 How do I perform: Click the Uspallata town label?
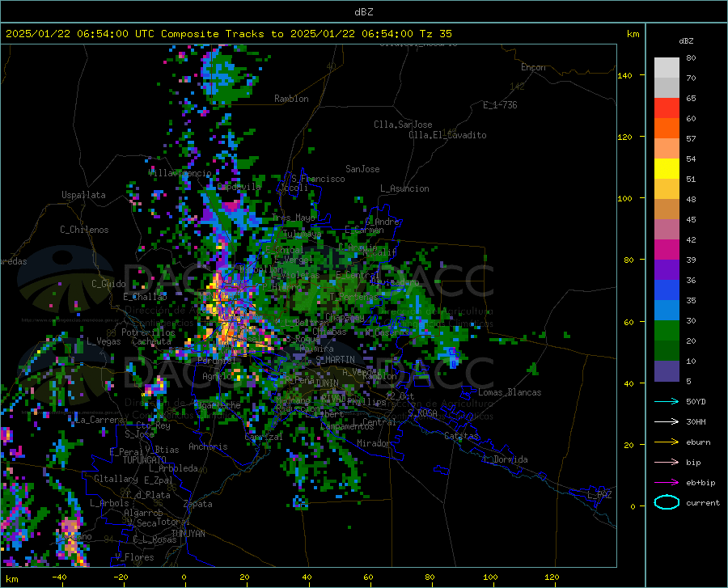(83, 195)
